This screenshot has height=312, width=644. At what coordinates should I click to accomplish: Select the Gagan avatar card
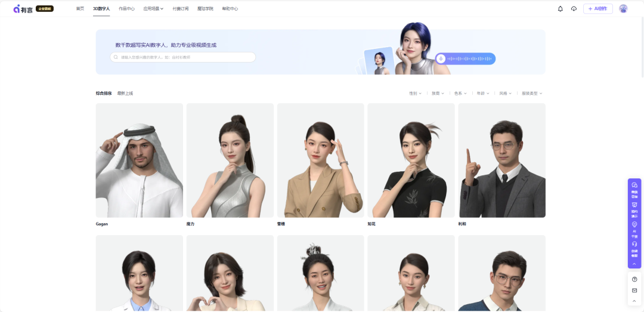pyautogui.click(x=139, y=160)
